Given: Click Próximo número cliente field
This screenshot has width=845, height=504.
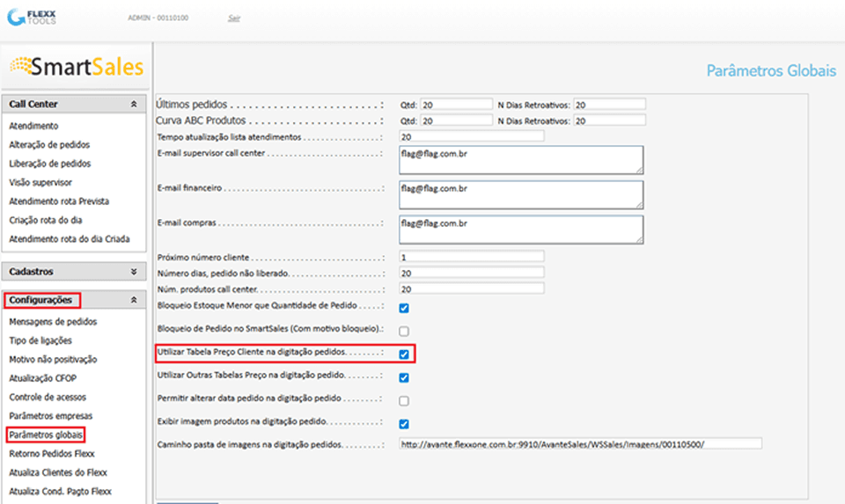Looking at the screenshot, I should pos(472,257).
